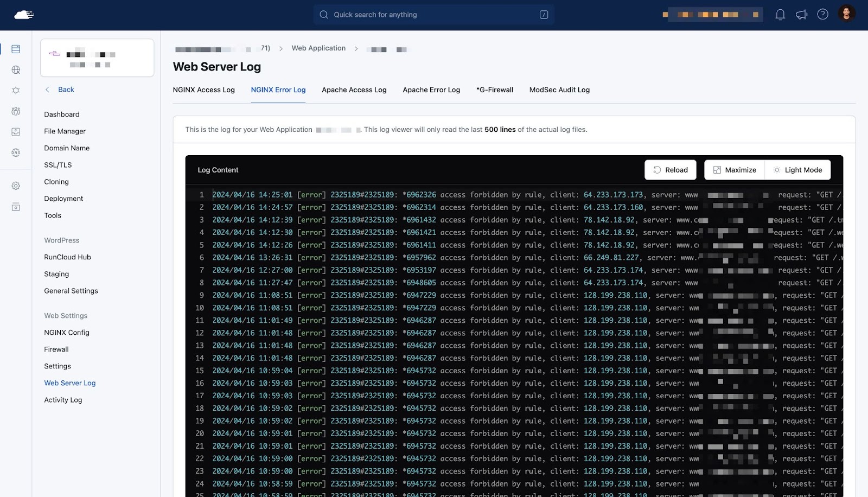Reload the log content
This screenshot has width=868, height=497.
(671, 170)
